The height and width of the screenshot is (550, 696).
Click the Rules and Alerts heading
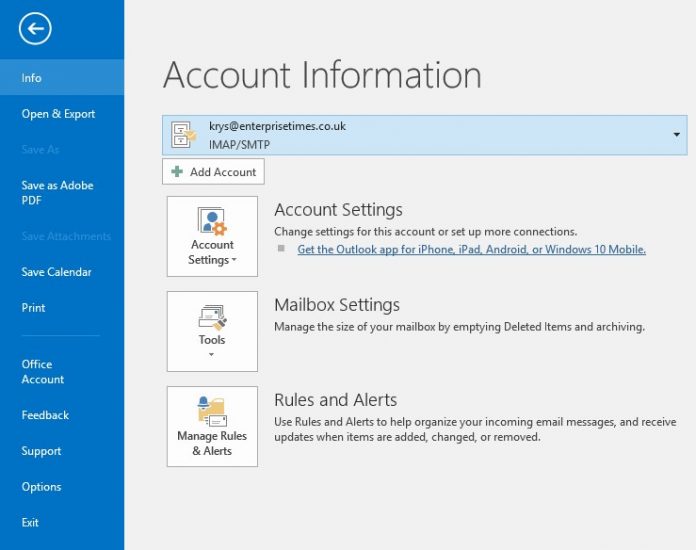click(x=336, y=400)
